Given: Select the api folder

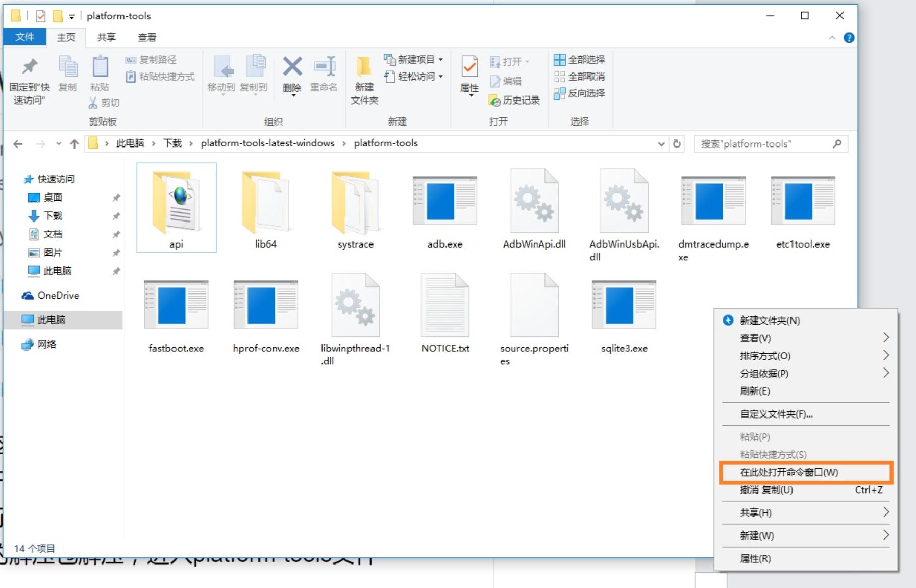Looking at the screenshot, I should pyautogui.click(x=177, y=208).
